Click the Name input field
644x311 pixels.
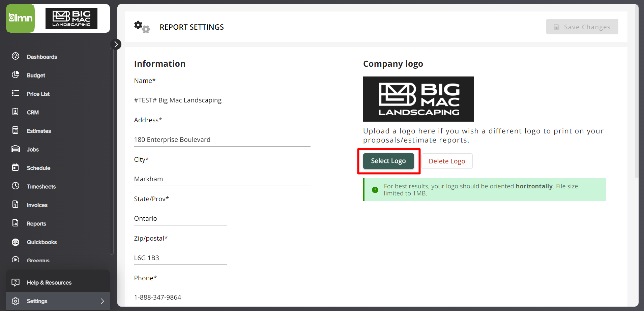222,100
